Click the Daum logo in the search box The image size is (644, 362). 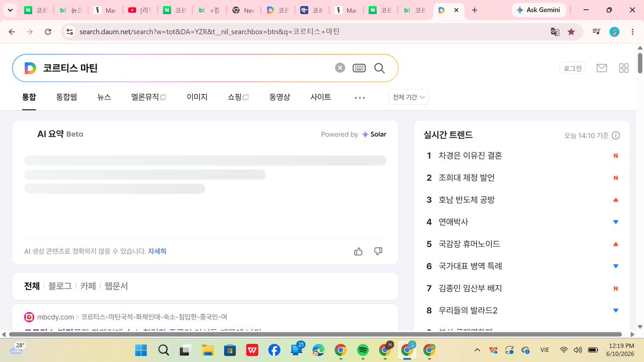click(30, 68)
